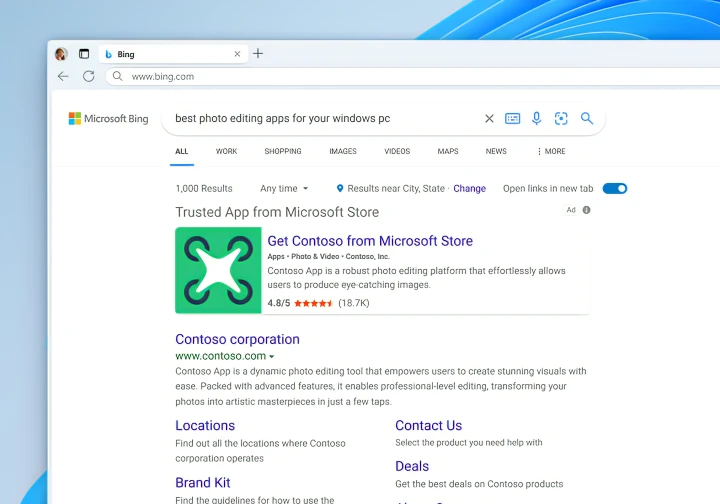Switch to the NEWS tab

pyautogui.click(x=496, y=151)
